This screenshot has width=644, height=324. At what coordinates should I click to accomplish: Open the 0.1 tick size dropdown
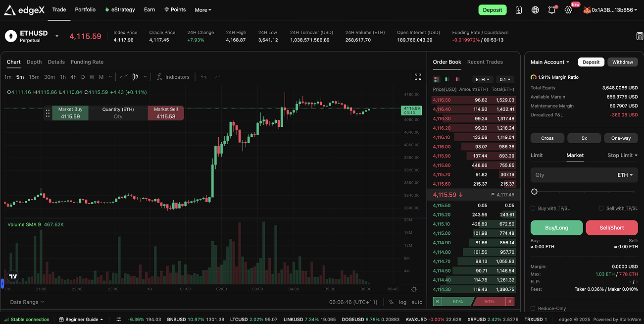click(x=506, y=79)
